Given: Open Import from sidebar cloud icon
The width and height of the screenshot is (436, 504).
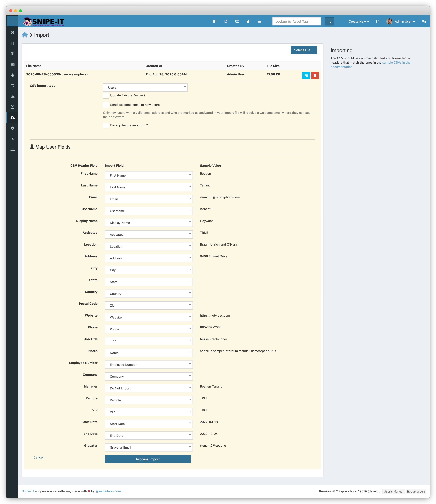Looking at the screenshot, I should 13,118.
